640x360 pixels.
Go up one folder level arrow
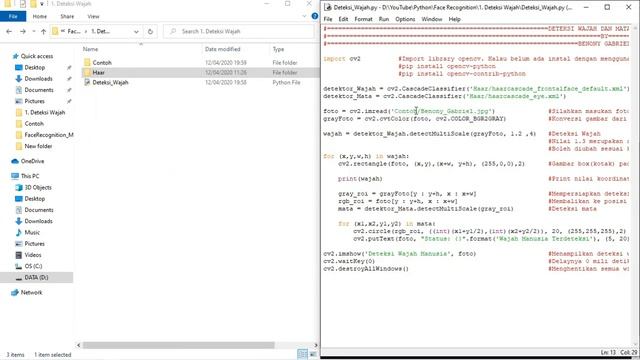43,31
